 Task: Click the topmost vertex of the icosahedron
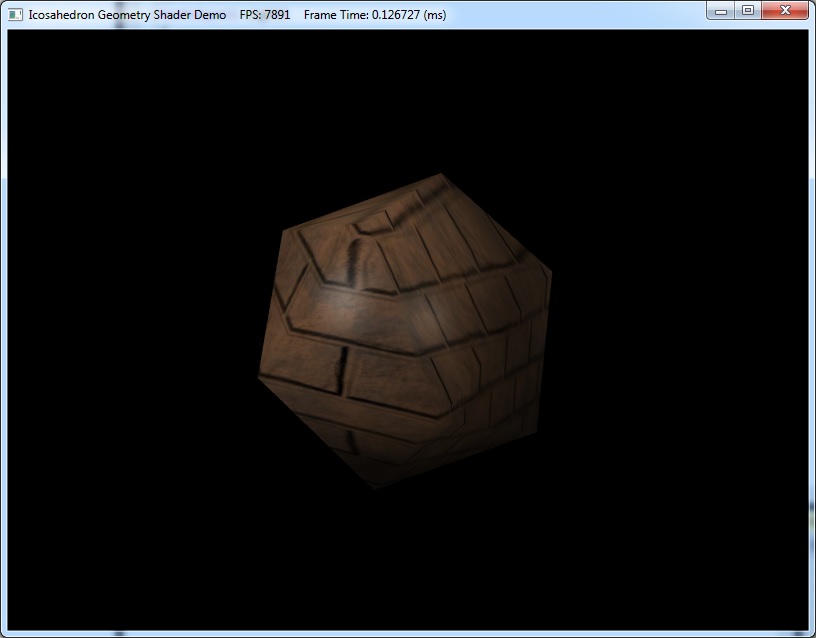[x=441, y=176]
